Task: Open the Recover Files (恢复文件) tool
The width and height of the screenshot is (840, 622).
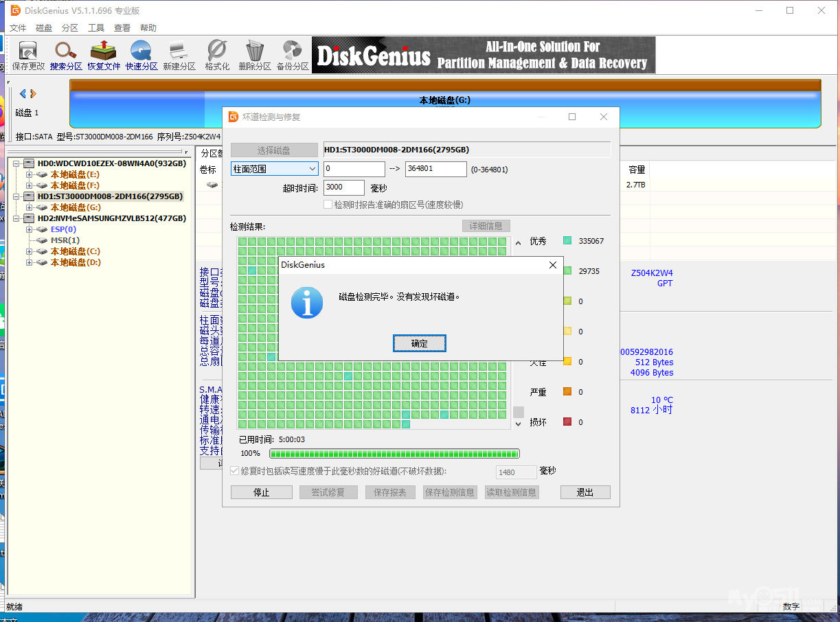Action: tap(104, 55)
